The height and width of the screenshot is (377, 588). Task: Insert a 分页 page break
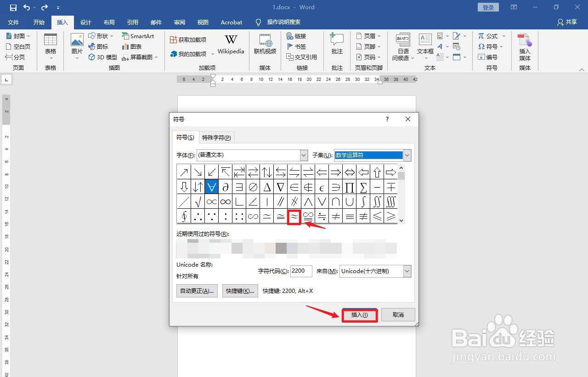(15, 57)
